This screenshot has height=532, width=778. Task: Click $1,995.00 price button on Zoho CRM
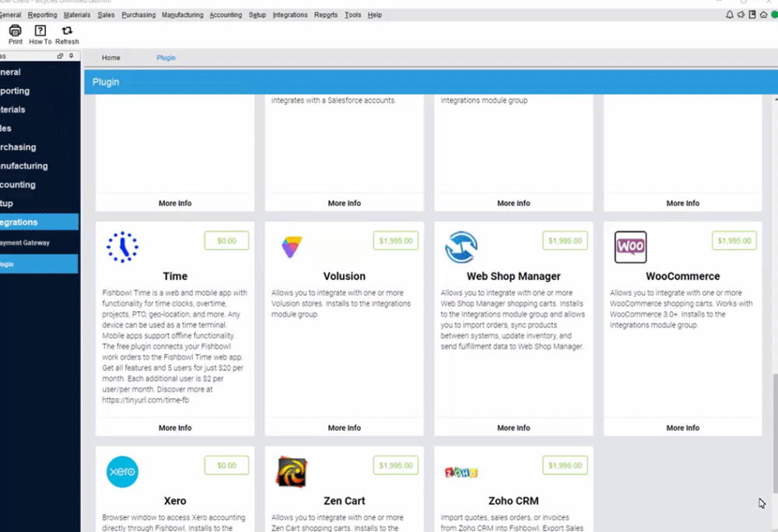coord(565,466)
